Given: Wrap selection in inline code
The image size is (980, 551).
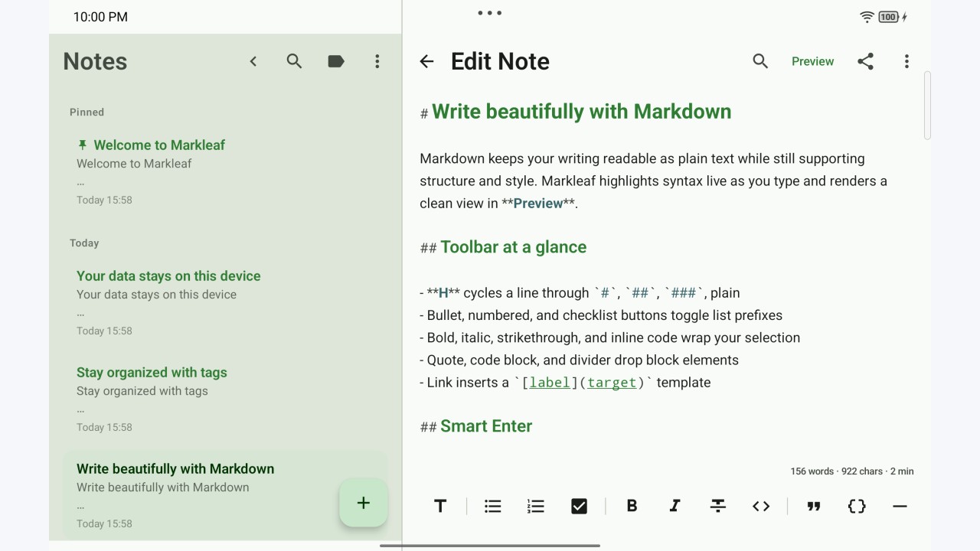Looking at the screenshot, I should click(761, 506).
